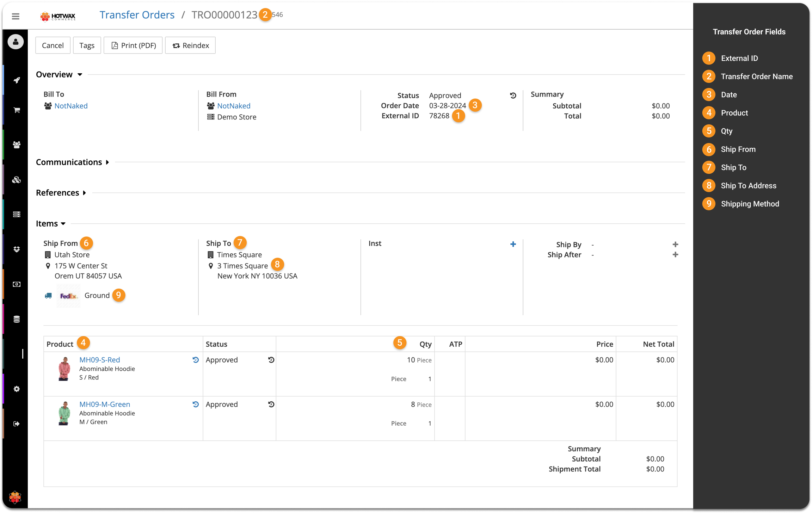This screenshot has height=513, width=812.
Task: Click the gear settings sidebar icon
Action: pos(17,389)
